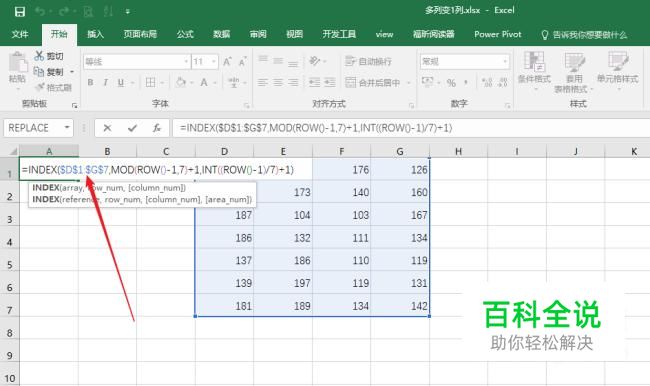Image resolution: width=650 pixels, height=386 pixels.
Task: Click the confirm checkmark formula button
Action: [132, 128]
